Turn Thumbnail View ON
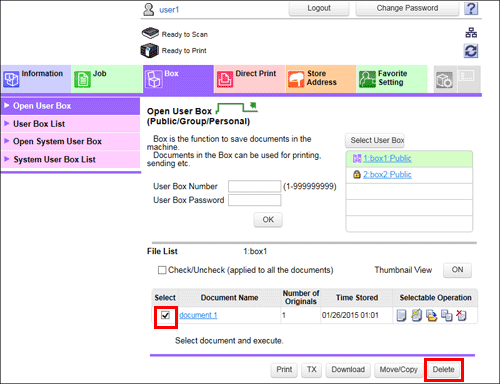 (457, 270)
